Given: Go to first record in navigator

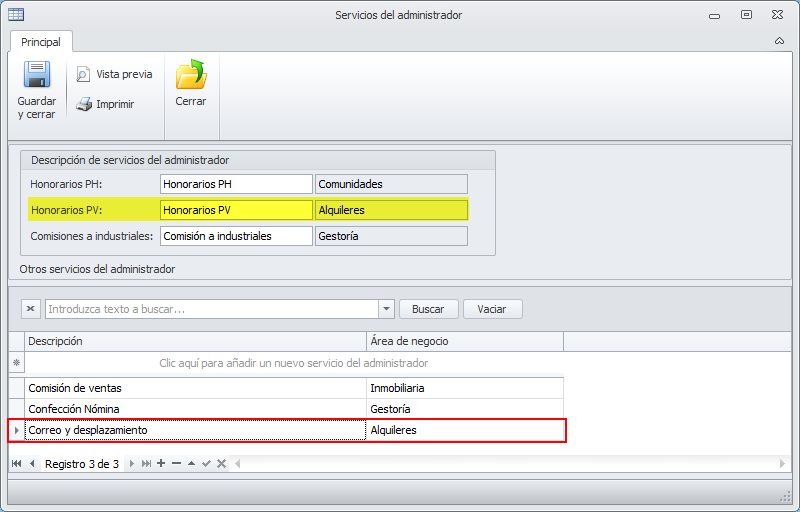Looking at the screenshot, I should click(17, 464).
